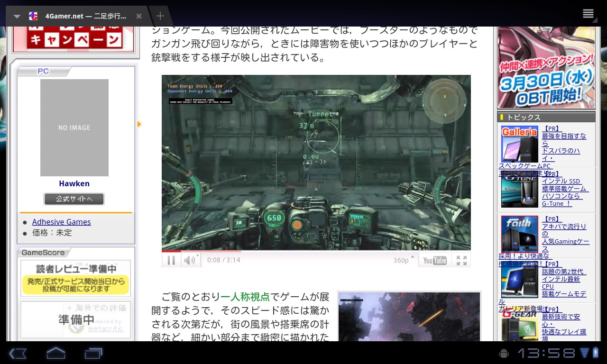Click the 4Gamer favicon on the tab
The height and width of the screenshot is (364, 607).
point(33,16)
